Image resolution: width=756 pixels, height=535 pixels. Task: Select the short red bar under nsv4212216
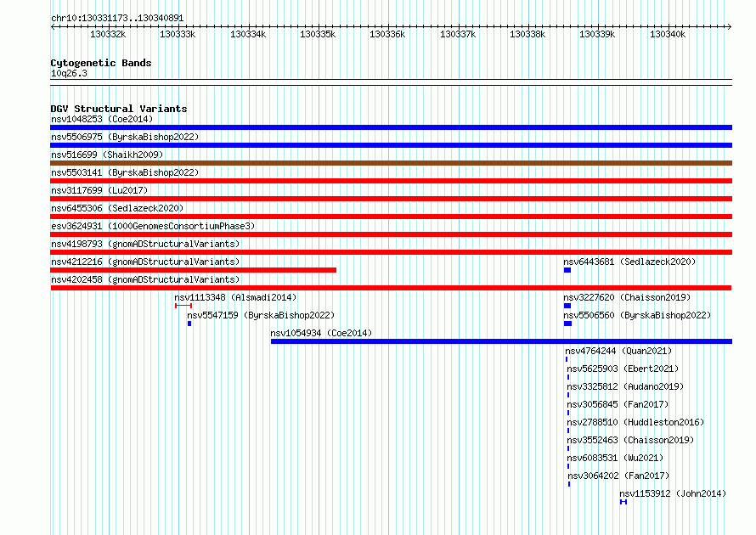(x=194, y=270)
